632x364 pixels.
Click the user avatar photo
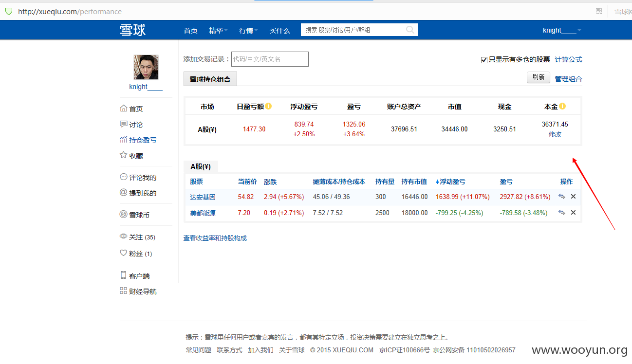pos(146,67)
